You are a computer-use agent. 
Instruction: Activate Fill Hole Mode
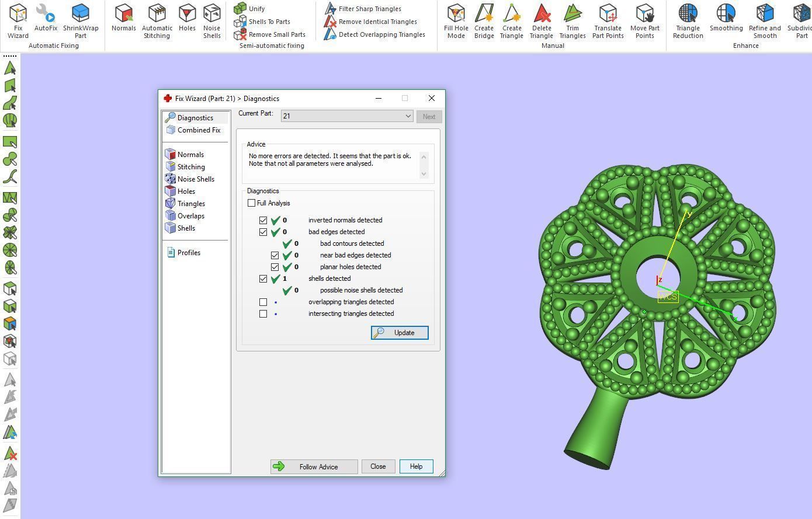[x=456, y=21]
